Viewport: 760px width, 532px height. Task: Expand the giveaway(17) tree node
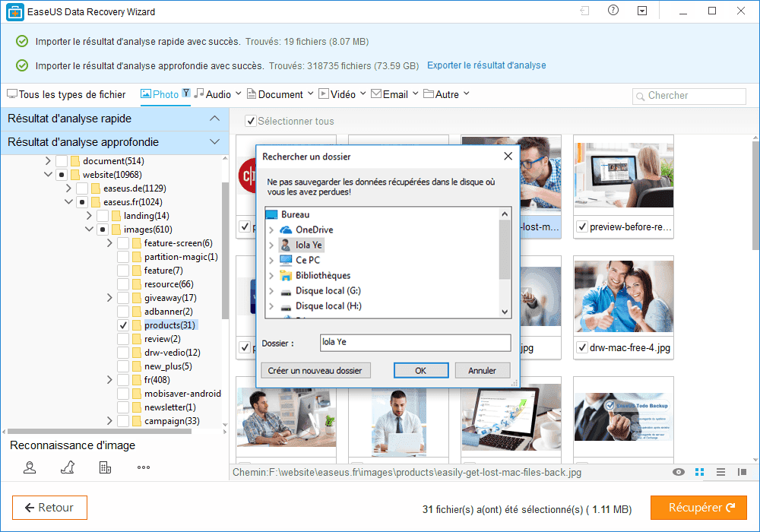point(109,297)
